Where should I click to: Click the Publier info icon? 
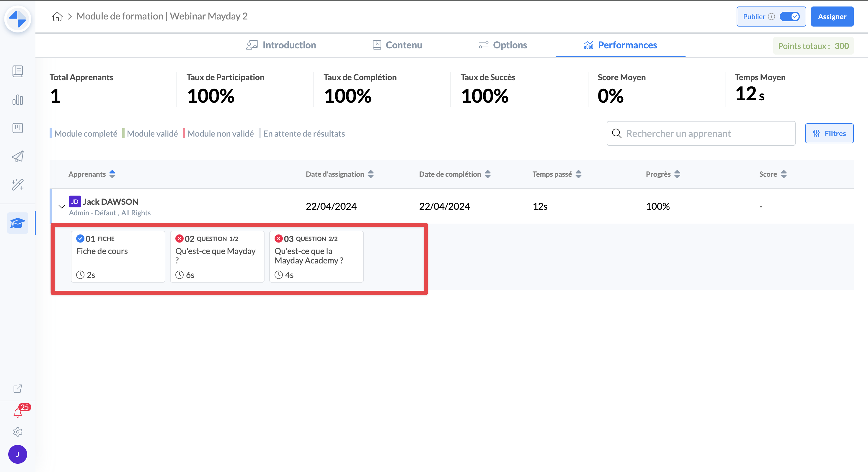pyautogui.click(x=772, y=17)
